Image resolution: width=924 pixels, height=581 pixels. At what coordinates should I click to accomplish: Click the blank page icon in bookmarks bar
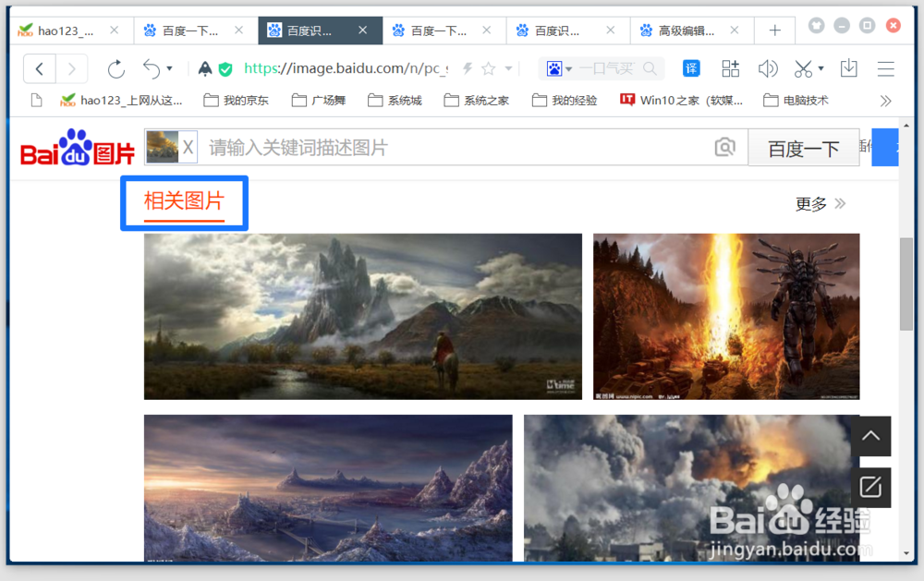(37, 101)
